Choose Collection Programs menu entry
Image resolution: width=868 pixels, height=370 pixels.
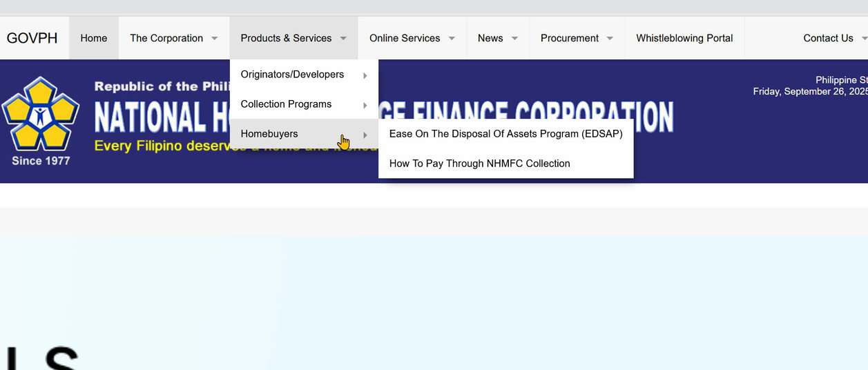click(x=286, y=104)
